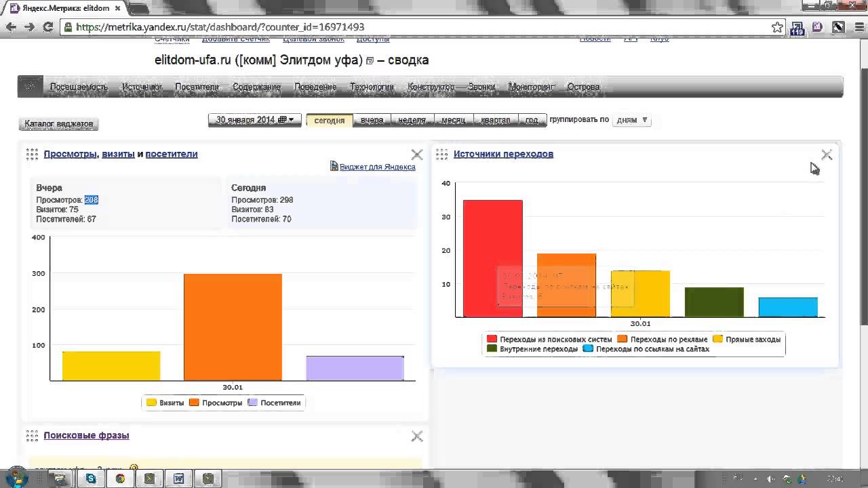Select the год period tab
This screenshot has width=868, height=488.
[x=532, y=120]
